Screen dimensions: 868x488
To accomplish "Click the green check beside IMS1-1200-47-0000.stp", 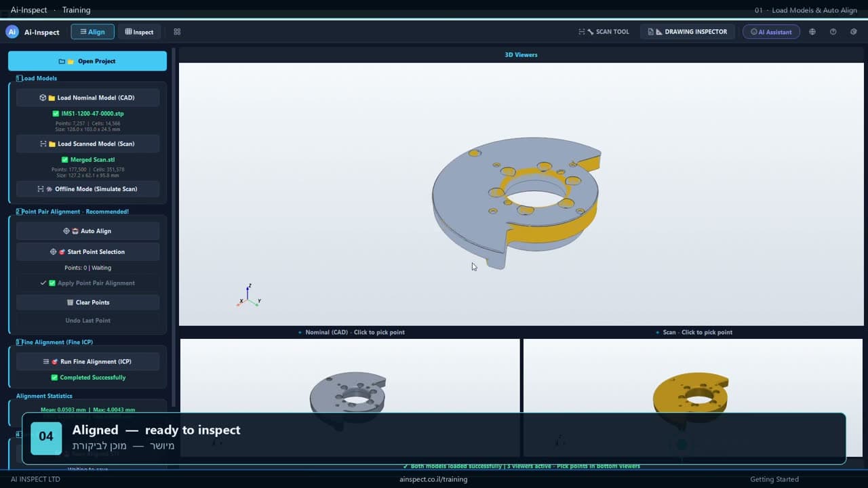I will pyautogui.click(x=56, y=114).
